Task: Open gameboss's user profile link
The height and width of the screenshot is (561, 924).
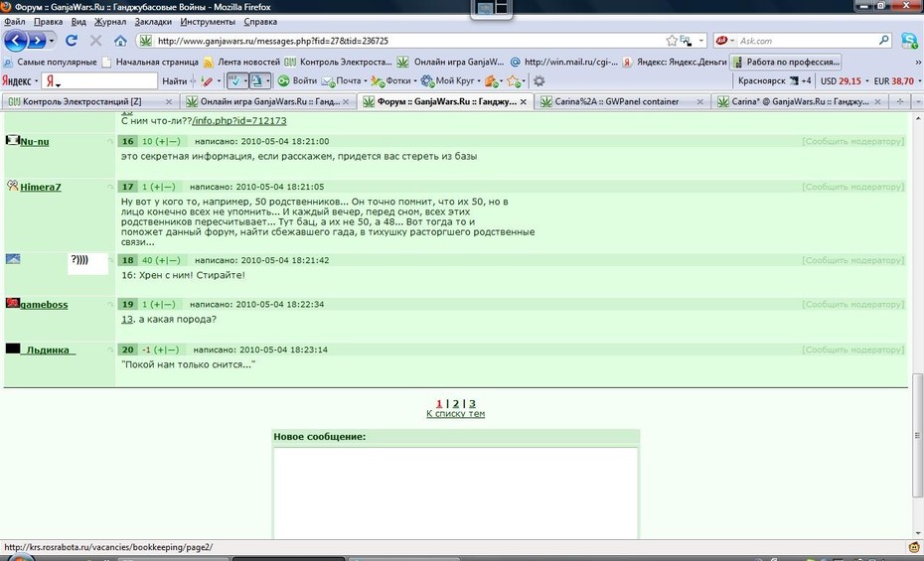Action: (44, 305)
